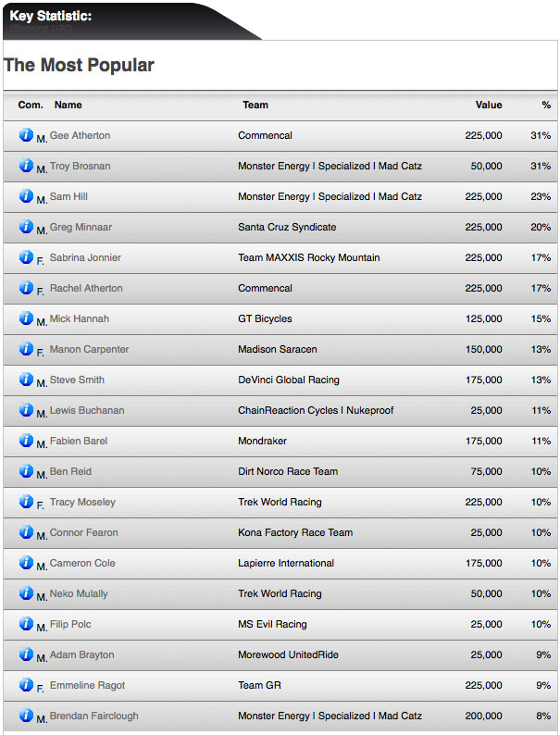
Task: Click rider name Cameron Cole
Action: point(82,563)
